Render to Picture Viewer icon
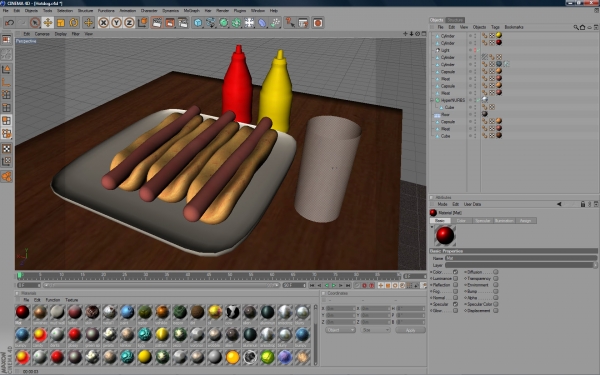Viewport: 600px width, 375px height. 170,23
